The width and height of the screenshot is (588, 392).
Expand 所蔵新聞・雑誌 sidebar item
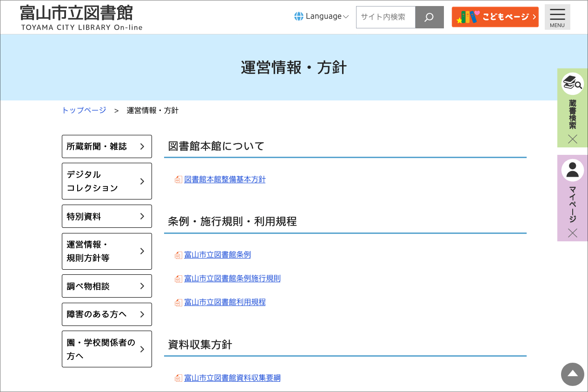107,146
